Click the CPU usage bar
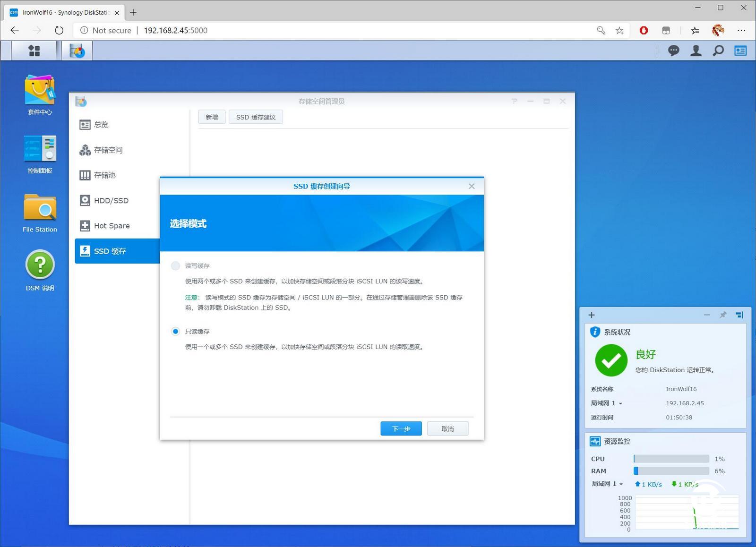This screenshot has height=547, width=756. pos(671,458)
